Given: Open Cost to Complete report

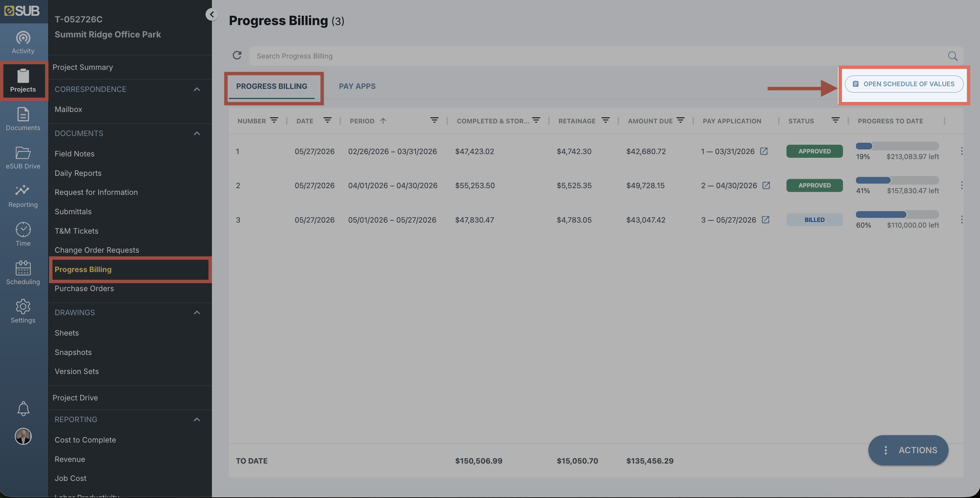Looking at the screenshot, I should coord(85,440).
